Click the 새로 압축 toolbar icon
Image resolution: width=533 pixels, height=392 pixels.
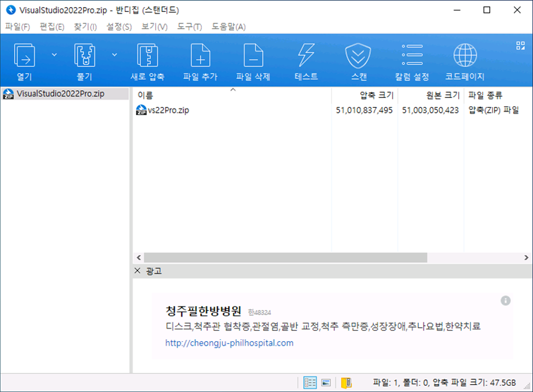pyautogui.click(x=147, y=56)
